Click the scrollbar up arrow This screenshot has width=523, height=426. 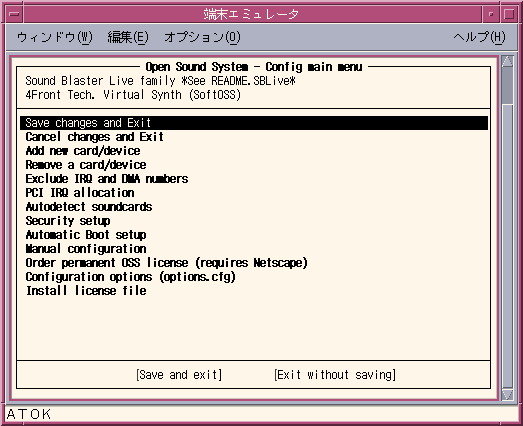[508, 61]
